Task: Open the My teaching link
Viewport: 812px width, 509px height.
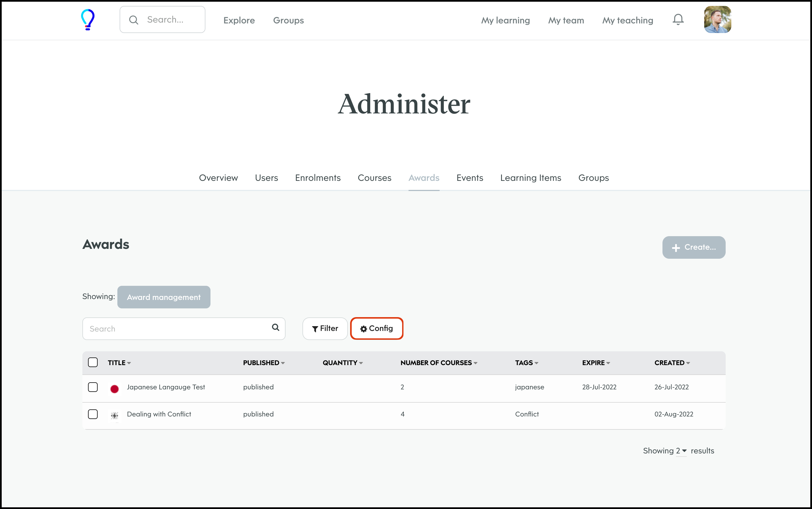Action: [627, 20]
